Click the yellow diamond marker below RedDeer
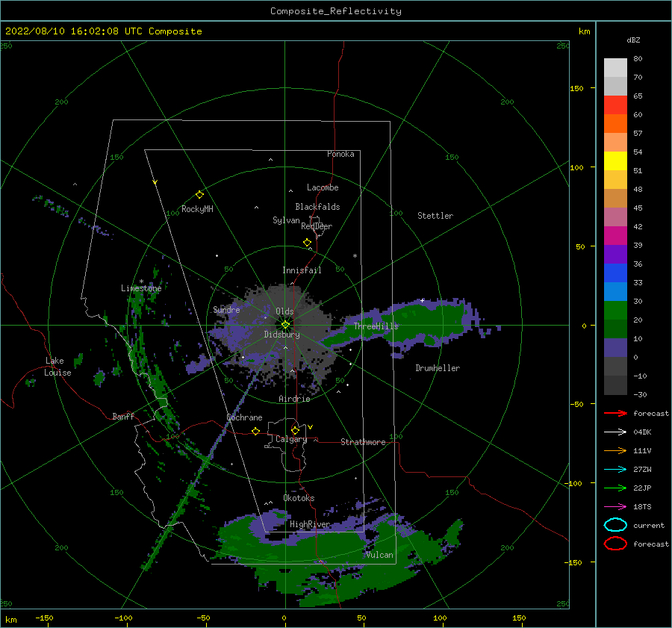 click(307, 243)
